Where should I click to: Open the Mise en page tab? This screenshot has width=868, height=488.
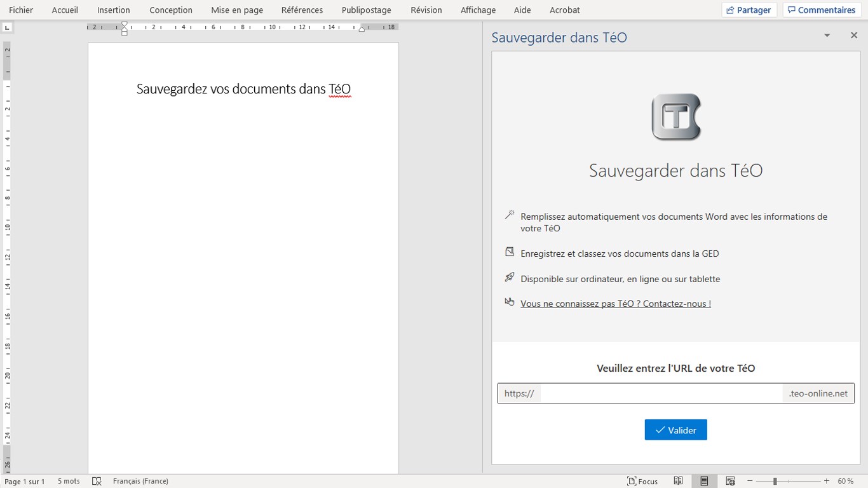point(237,10)
